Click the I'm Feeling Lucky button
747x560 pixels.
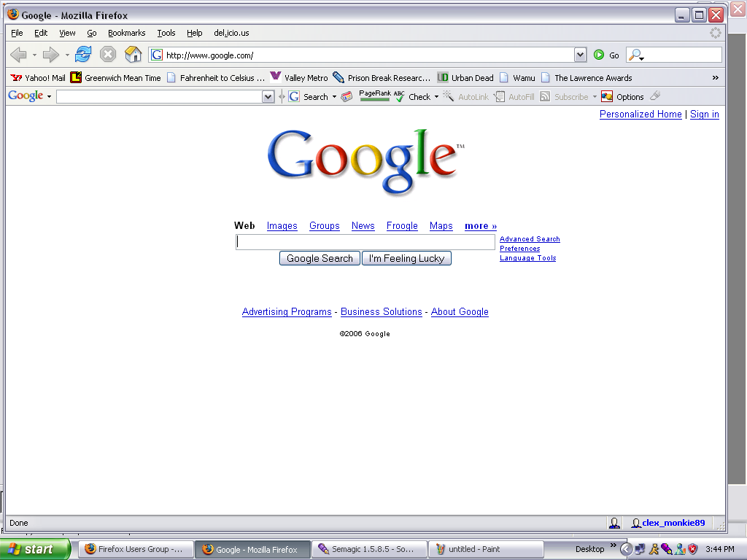tap(406, 258)
